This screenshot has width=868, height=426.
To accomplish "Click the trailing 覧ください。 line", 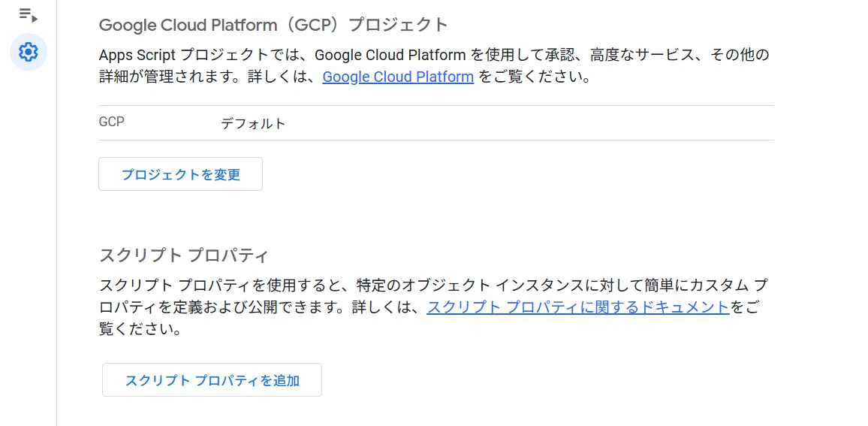I will 140,328.
